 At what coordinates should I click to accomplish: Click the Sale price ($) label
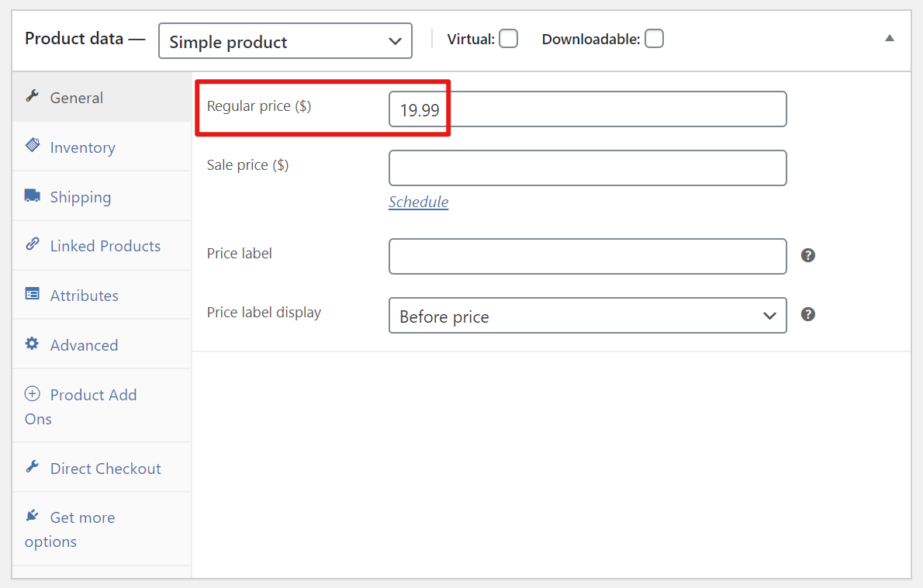click(248, 164)
